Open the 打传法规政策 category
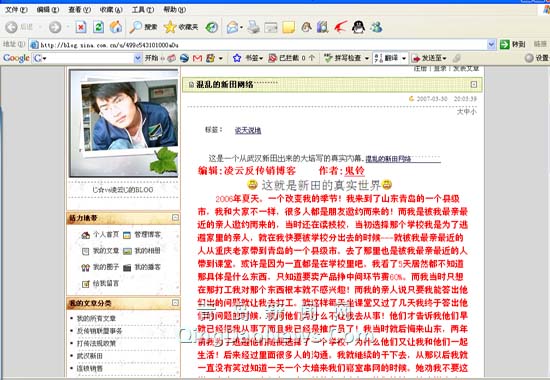The image size is (550, 380). point(96,344)
